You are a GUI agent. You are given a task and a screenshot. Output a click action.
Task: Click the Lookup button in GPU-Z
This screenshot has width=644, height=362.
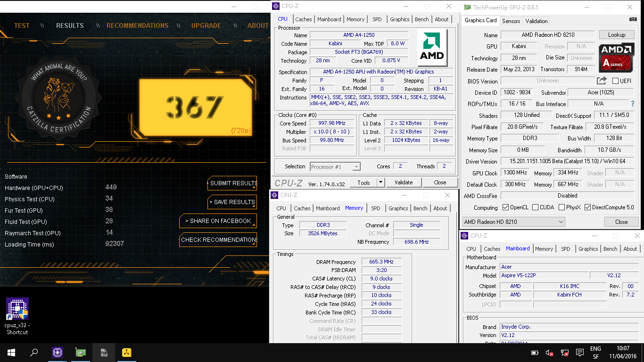tap(617, 35)
